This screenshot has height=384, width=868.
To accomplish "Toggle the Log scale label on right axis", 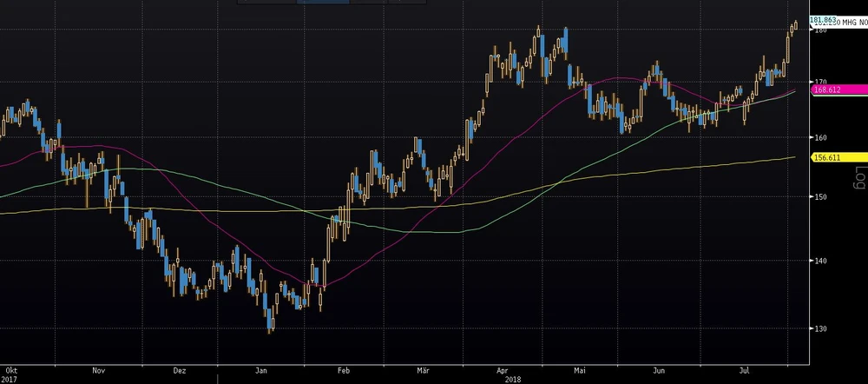I will [x=861, y=177].
